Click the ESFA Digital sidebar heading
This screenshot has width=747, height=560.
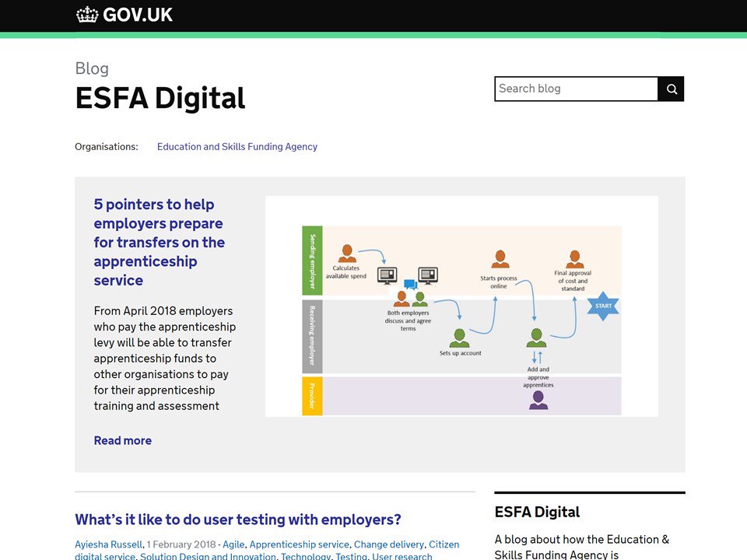[x=537, y=512]
